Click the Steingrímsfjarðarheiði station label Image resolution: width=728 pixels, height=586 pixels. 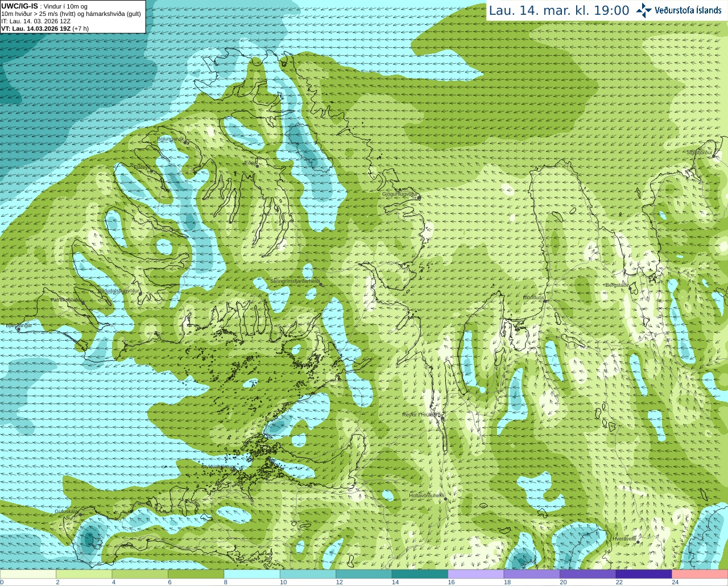coord(295,281)
